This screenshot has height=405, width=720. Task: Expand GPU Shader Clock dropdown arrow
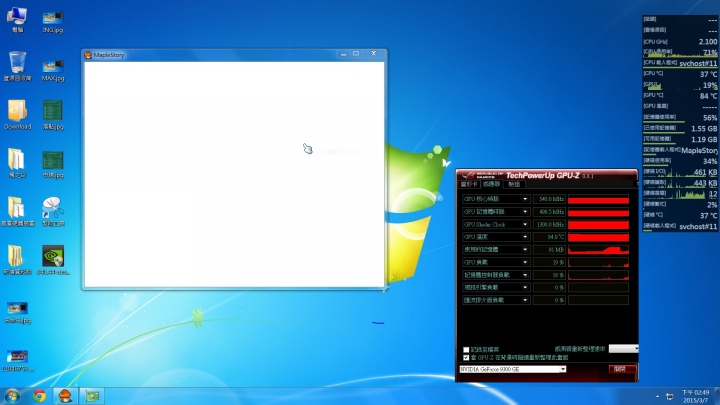[525, 225]
